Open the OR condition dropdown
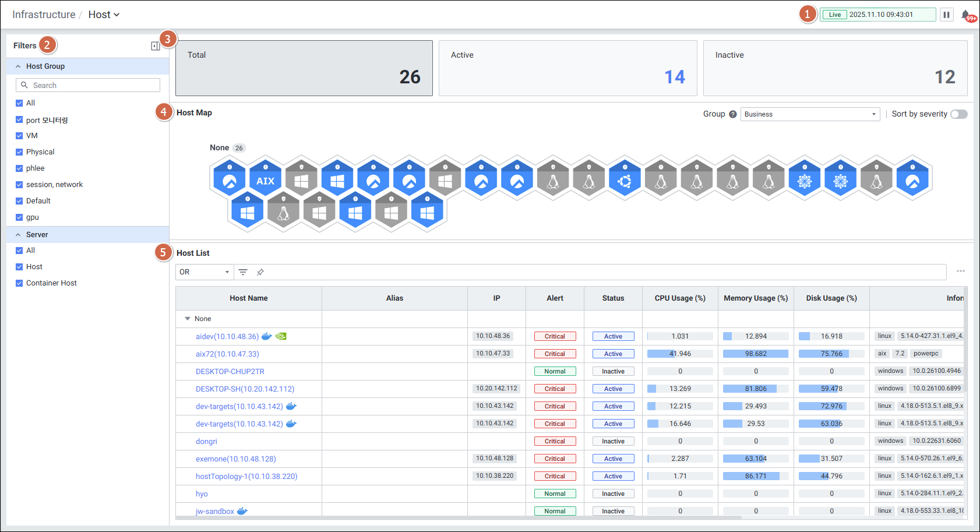Image resolution: width=980 pixels, height=532 pixels. click(x=205, y=272)
